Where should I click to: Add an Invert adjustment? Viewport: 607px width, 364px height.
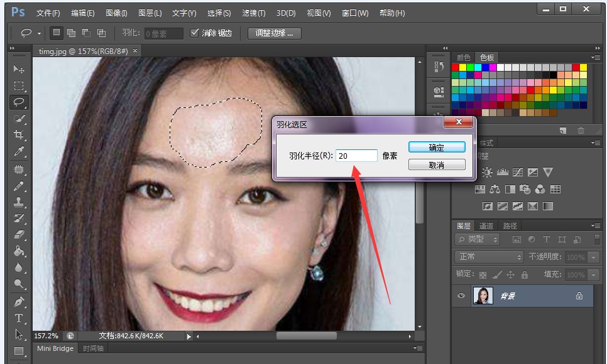(x=488, y=206)
